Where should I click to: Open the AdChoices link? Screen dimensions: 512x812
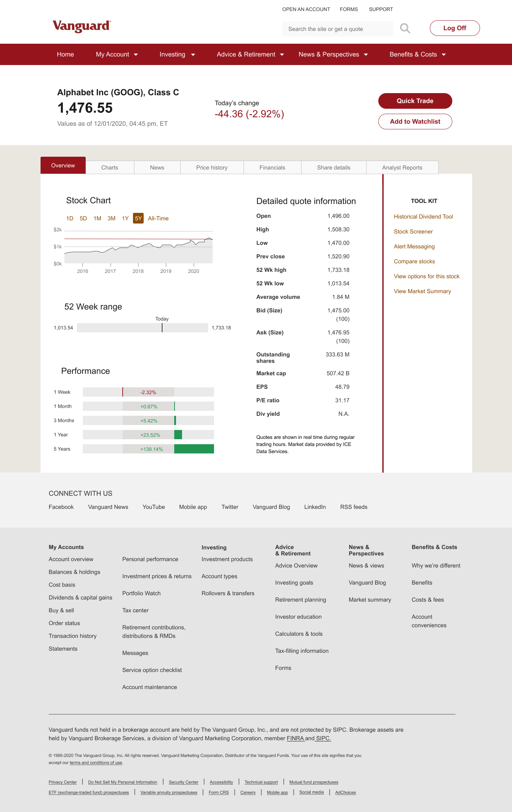point(345,792)
